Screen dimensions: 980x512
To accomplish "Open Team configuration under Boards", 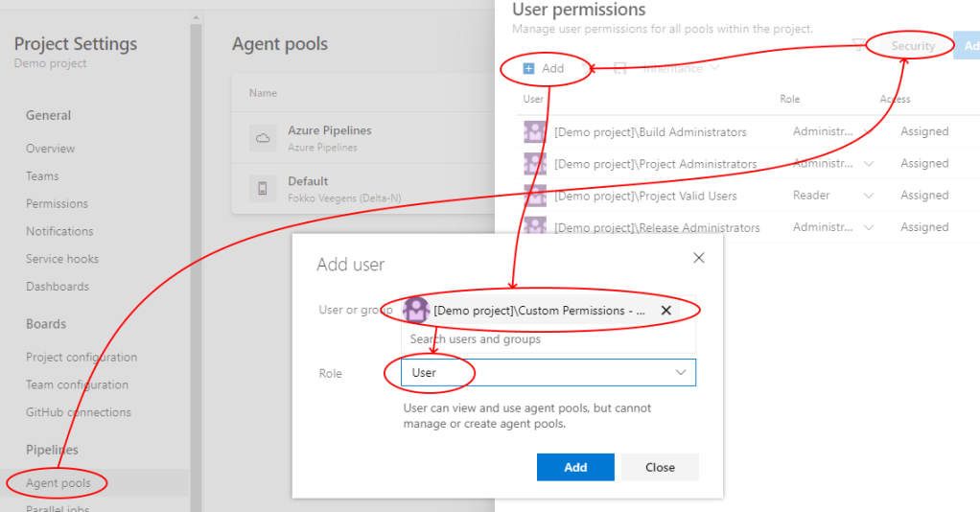I will [77, 384].
